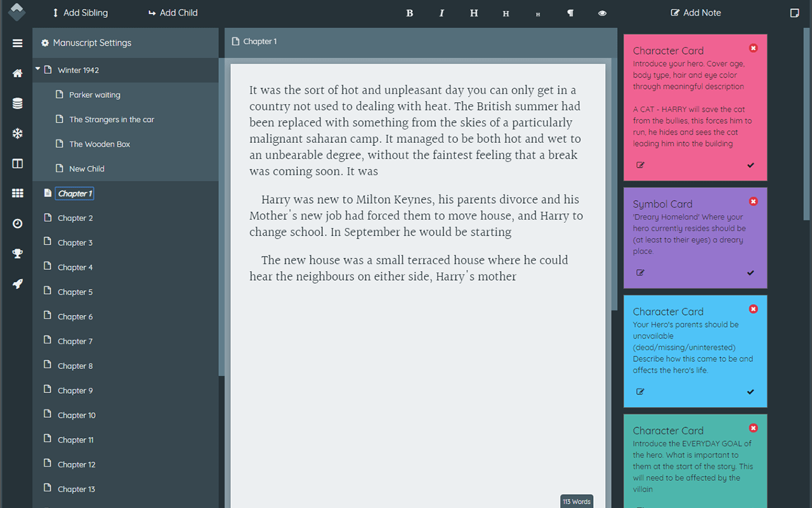Open the database stack icon in sidebar
Screen dimensions: 812x508
pyautogui.click(x=17, y=103)
